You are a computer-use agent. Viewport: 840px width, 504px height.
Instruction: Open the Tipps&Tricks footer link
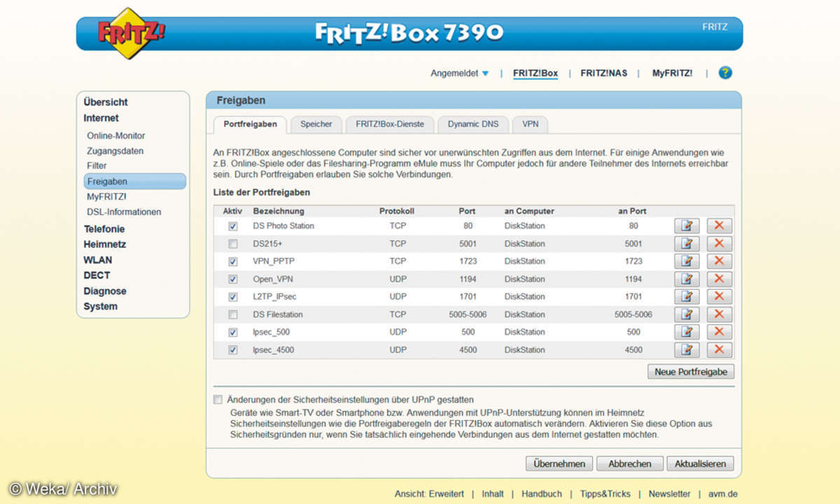[x=605, y=493]
